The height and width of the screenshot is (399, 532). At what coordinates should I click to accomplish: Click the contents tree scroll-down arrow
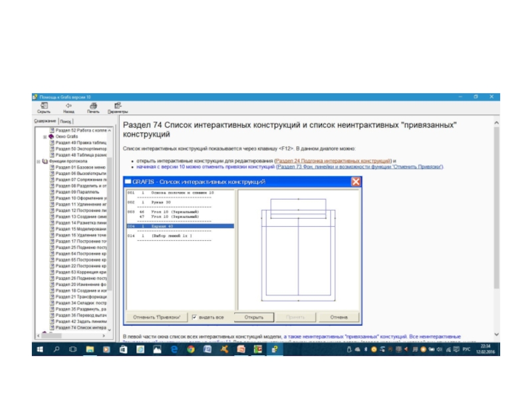109,329
